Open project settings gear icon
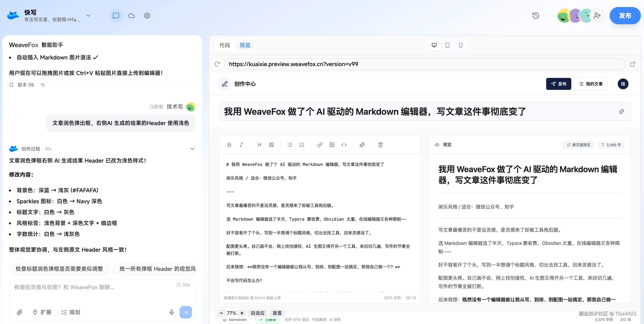Screen dimensions: 644x324 tap(147, 16)
